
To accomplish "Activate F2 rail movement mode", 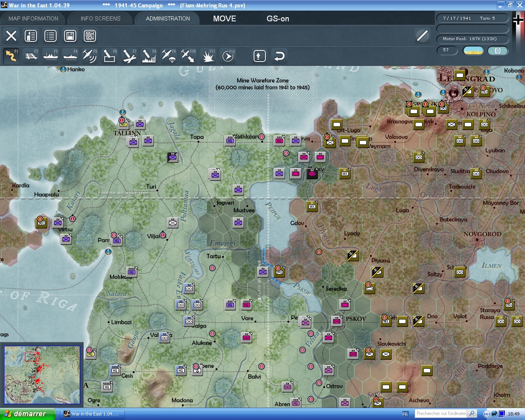I will (31, 56).
